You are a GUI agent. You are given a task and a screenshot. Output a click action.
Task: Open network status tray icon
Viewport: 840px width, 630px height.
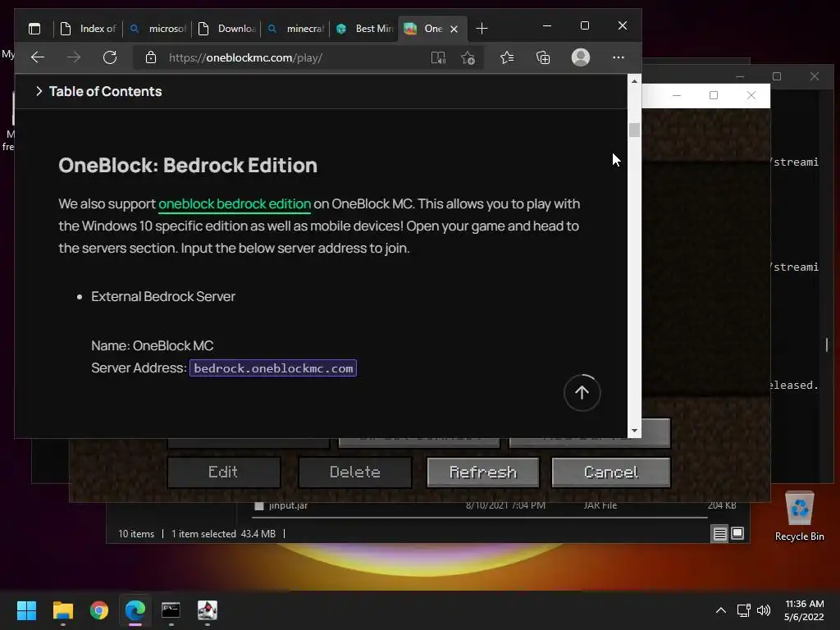(x=743, y=610)
